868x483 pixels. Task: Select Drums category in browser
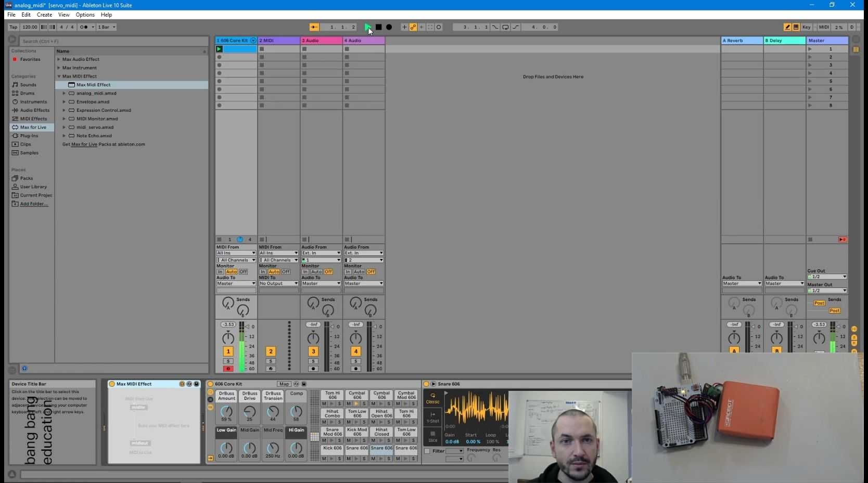(27, 93)
